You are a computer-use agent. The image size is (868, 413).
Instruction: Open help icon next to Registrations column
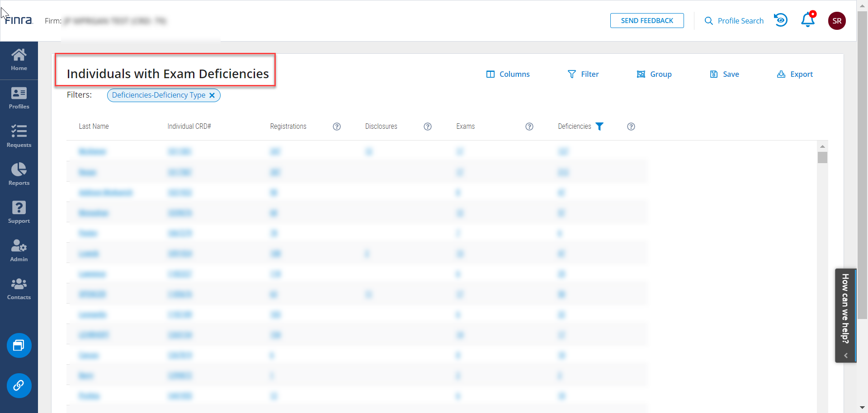click(x=337, y=127)
